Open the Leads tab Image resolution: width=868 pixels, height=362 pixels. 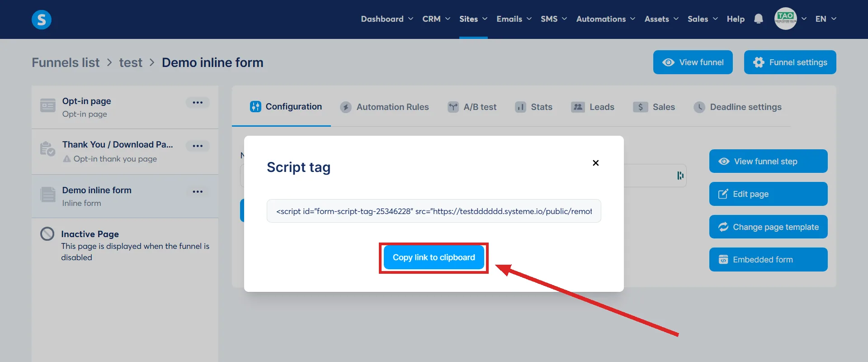coord(593,107)
